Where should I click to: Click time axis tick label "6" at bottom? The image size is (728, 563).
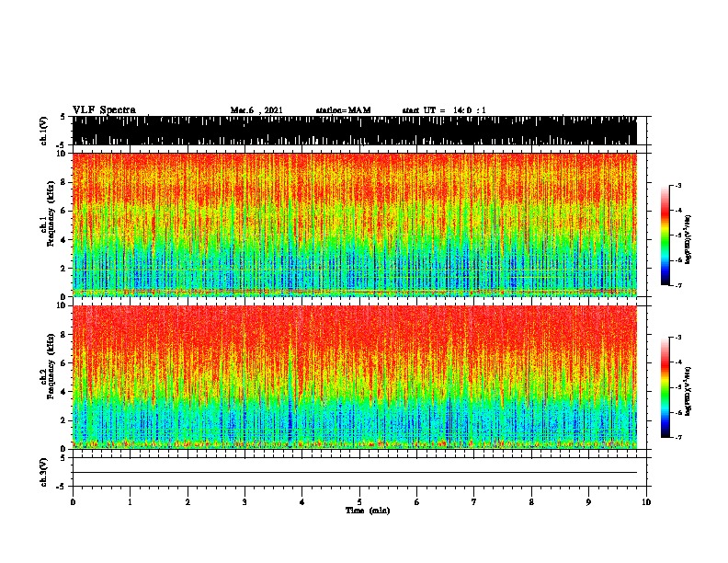pyautogui.click(x=416, y=501)
